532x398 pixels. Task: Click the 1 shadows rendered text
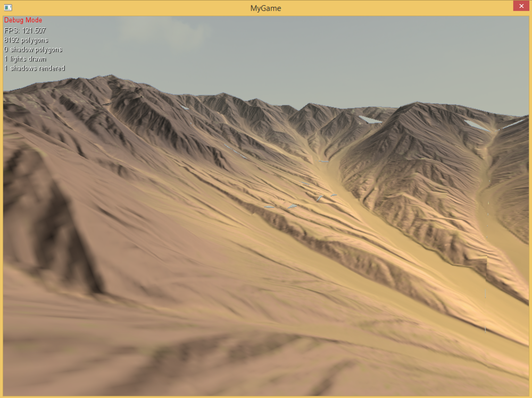click(x=35, y=69)
